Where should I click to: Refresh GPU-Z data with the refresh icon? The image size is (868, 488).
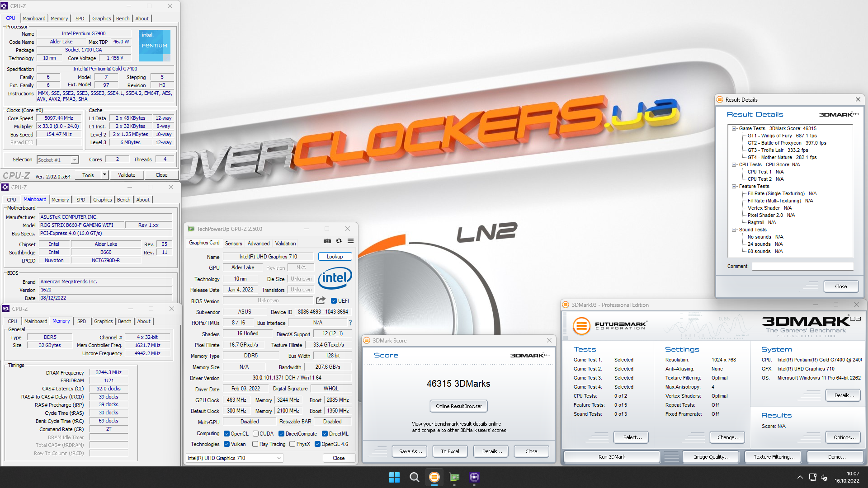pos(339,241)
